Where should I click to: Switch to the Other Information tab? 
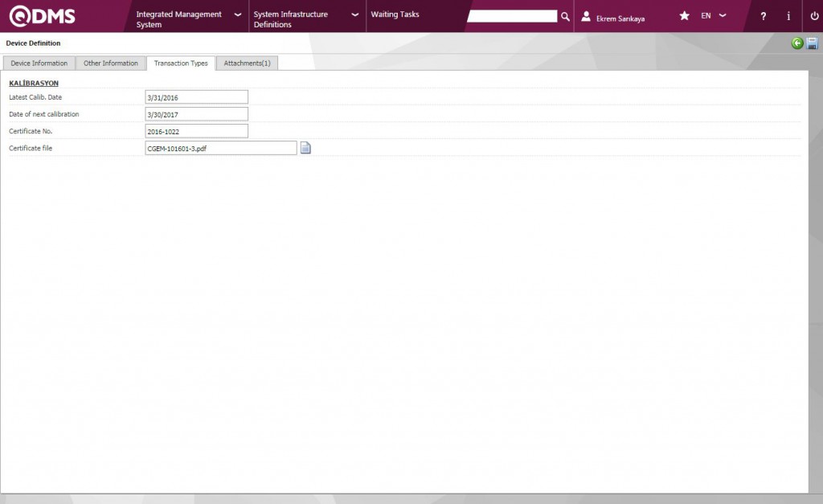(x=111, y=64)
